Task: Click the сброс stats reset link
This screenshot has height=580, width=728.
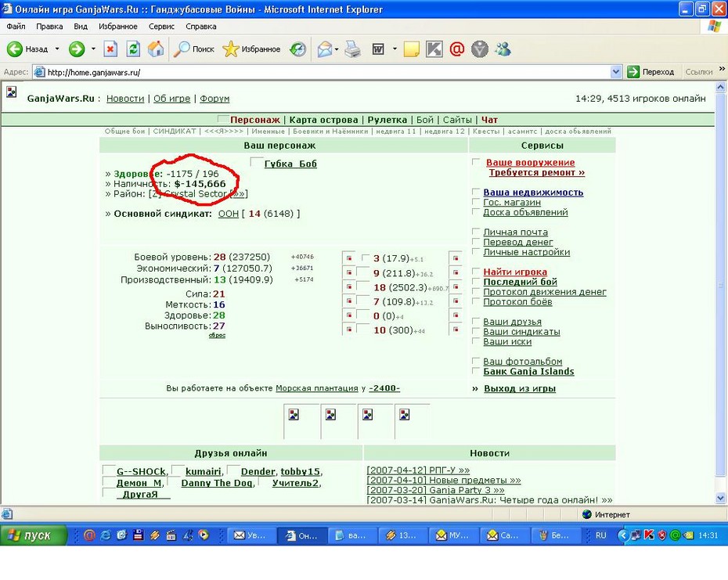Action: 217,335
